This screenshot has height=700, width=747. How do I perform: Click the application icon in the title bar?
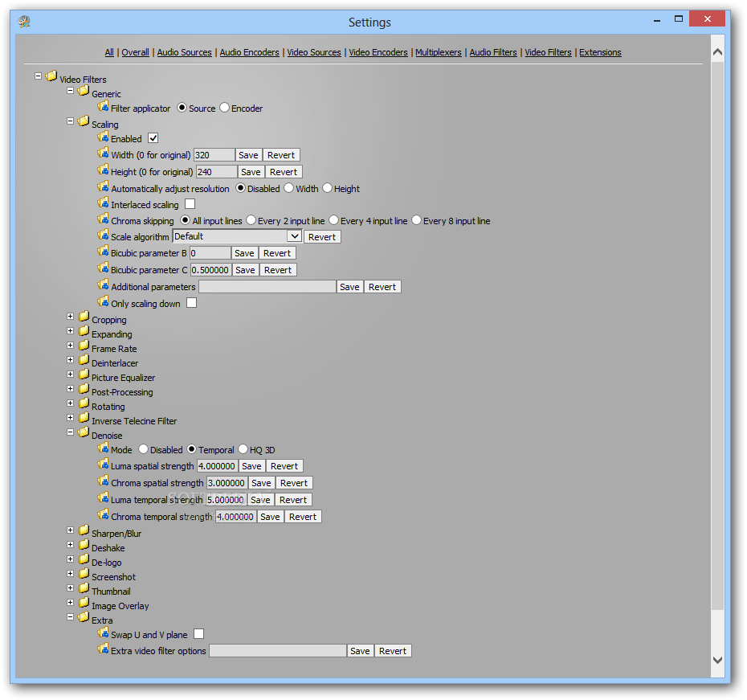(24, 22)
